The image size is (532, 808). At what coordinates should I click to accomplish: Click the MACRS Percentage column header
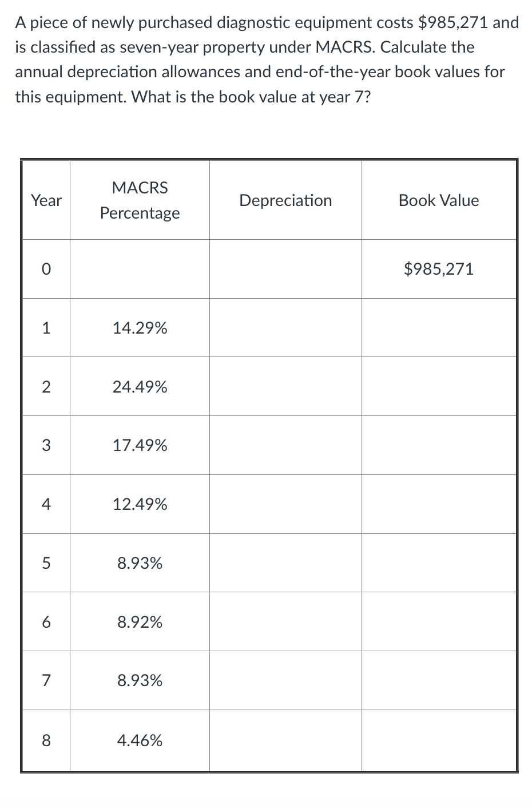tap(140, 200)
